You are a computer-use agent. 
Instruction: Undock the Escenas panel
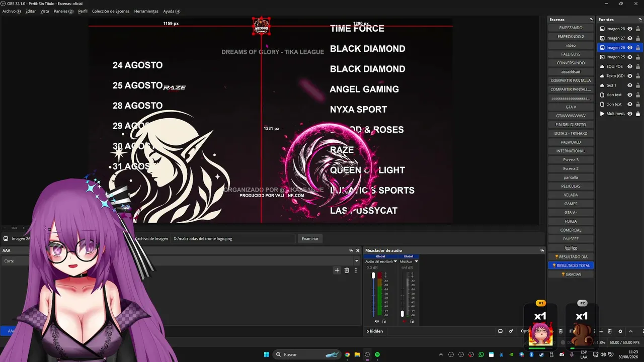pyautogui.click(x=591, y=20)
